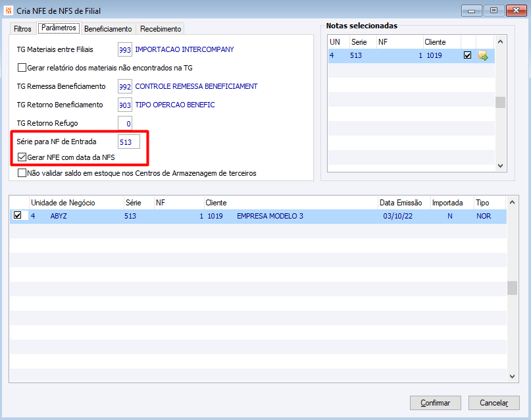Viewport: 531px width, 420px height.
Task: Click ABYZ business unit cell
Action: [x=59, y=216]
